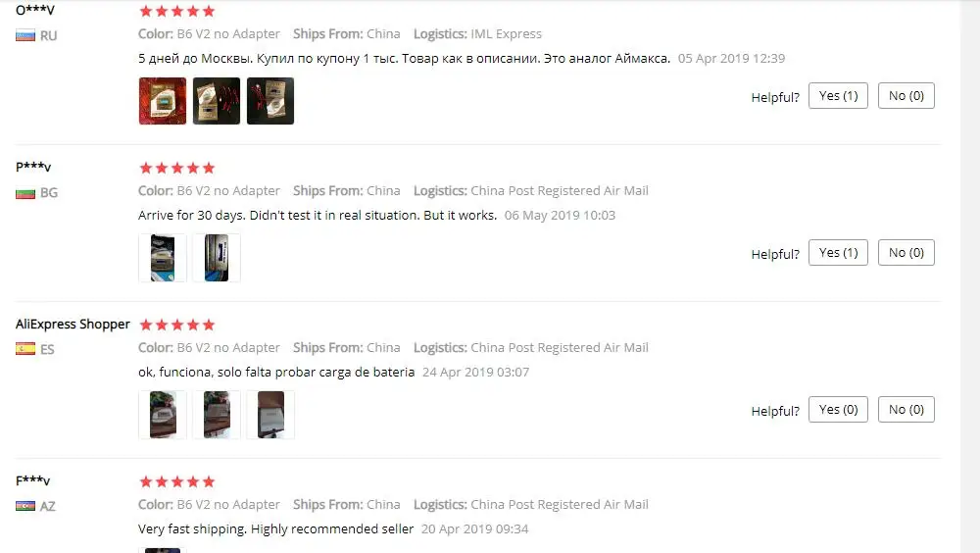980x553 pixels.
Task: View first photo in P***v's review
Action: pyautogui.click(x=163, y=258)
